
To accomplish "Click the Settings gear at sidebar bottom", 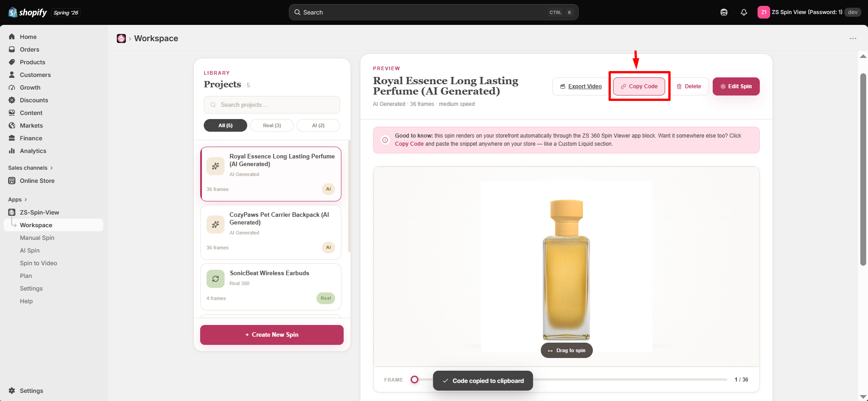I will coord(12,391).
